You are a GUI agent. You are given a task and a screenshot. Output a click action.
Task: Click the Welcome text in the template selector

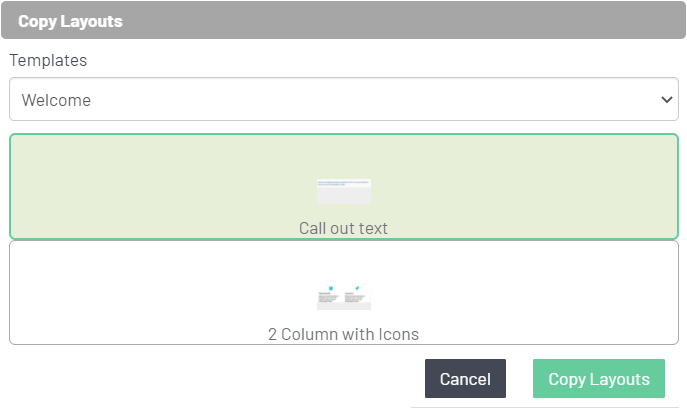pyautogui.click(x=56, y=100)
